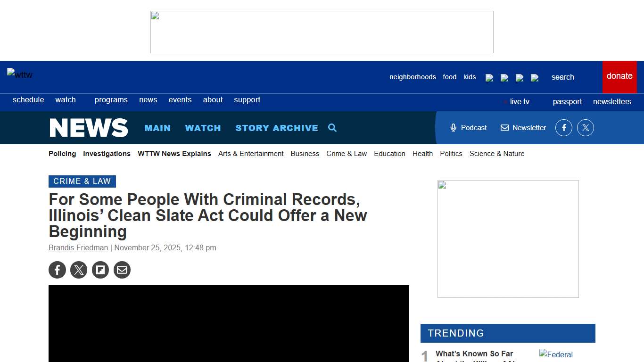This screenshot has height=362, width=644.
Task: Open the Science & Nature category
Action: pos(496,154)
